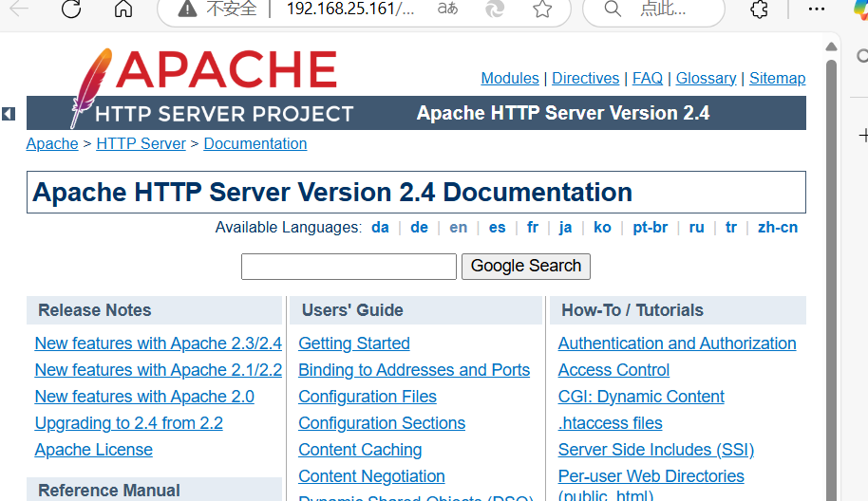
Task: Click the left-arrow navigation icon beside the banner
Action: (9, 113)
